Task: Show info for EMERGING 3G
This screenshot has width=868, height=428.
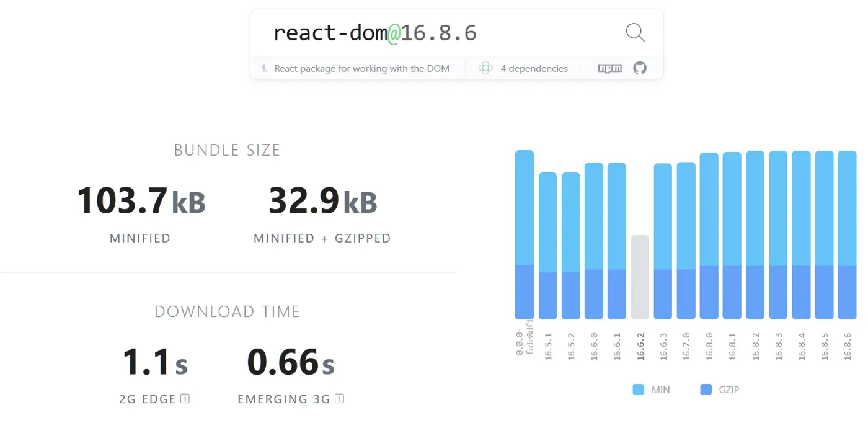Action: (339, 399)
